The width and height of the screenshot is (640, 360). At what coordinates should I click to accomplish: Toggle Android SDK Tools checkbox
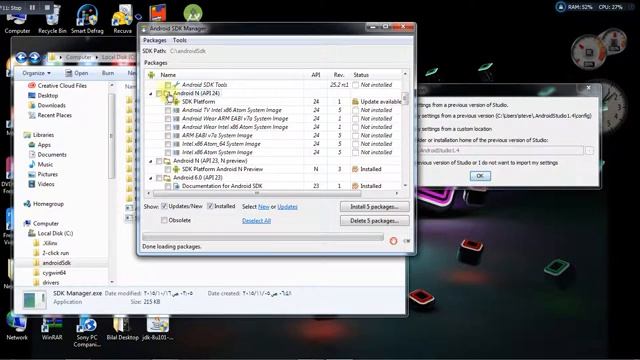(168, 85)
